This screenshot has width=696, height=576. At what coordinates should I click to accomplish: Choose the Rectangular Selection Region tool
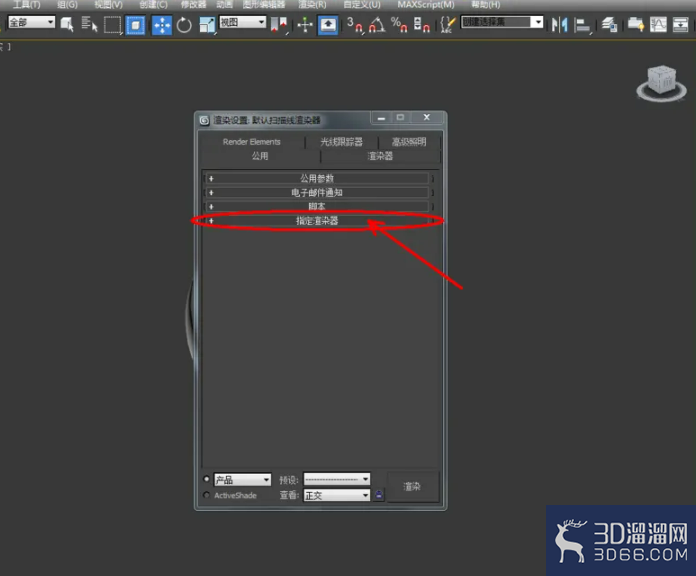click(x=112, y=24)
